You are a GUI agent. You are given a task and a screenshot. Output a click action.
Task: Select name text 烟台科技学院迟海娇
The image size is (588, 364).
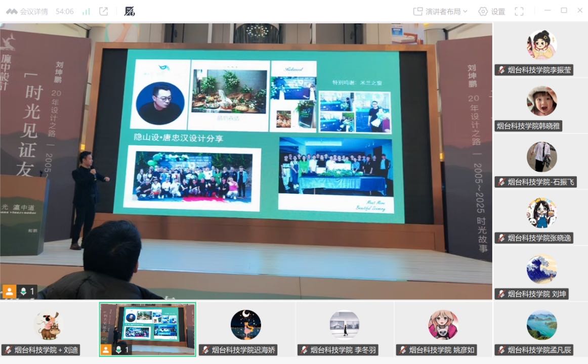(243, 350)
